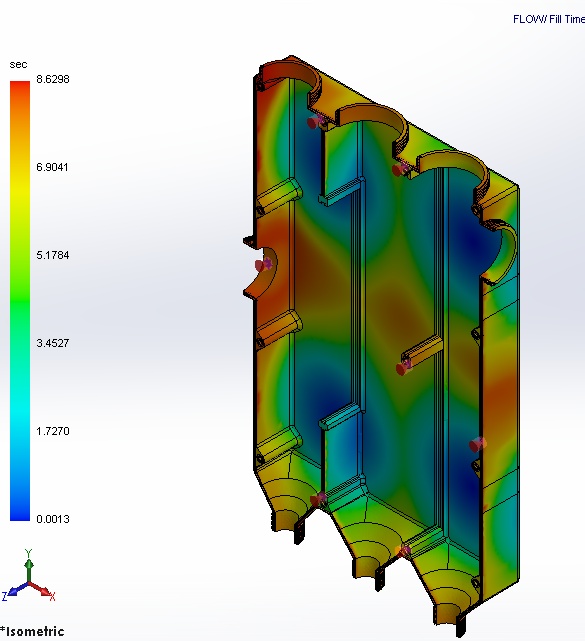
Task: Click the 6.9041 legend value
Action: tap(52, 167)
